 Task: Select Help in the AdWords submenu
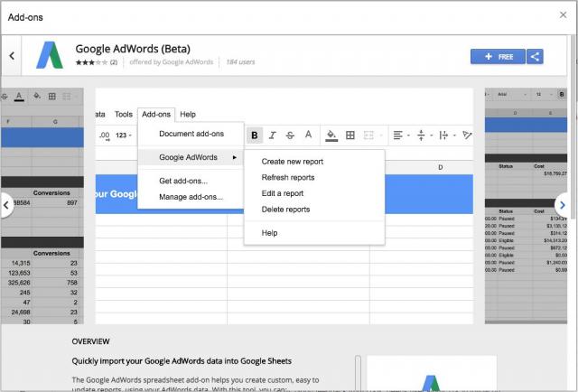[x=314, y=233]
